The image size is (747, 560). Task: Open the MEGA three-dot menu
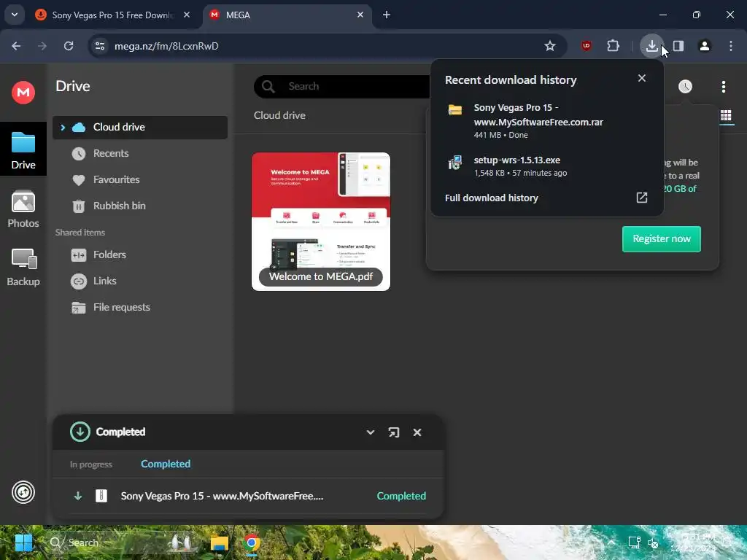point(723,87)
